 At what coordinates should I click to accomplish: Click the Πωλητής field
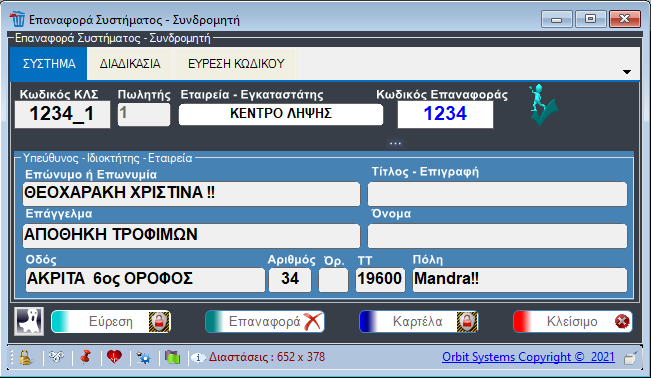pyautogui.click(x=144, y=114)
